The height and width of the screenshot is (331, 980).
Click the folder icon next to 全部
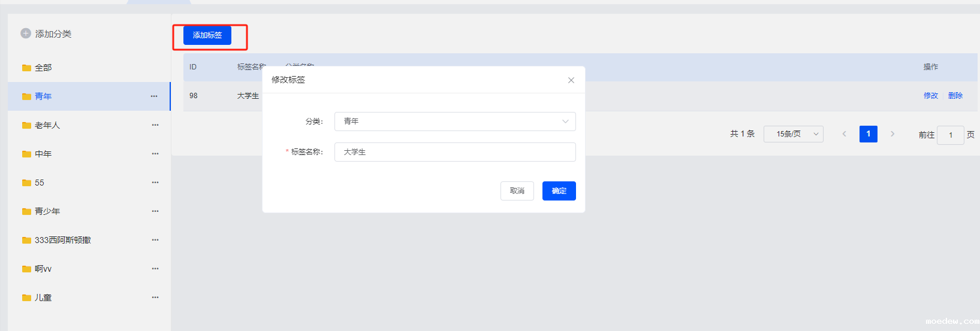[26, 68]
